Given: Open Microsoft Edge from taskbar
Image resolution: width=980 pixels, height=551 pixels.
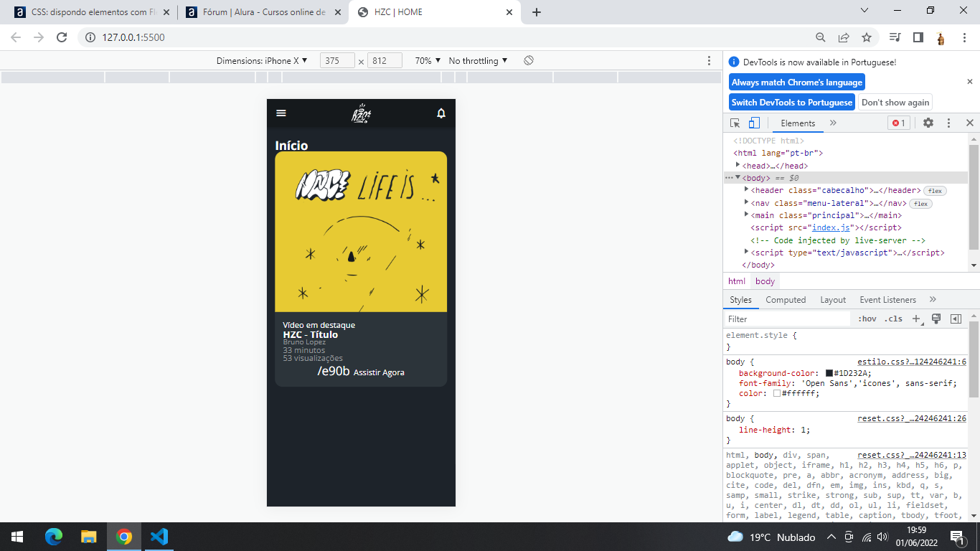Looking at the screenshot, I should click(x=54, y=537).
